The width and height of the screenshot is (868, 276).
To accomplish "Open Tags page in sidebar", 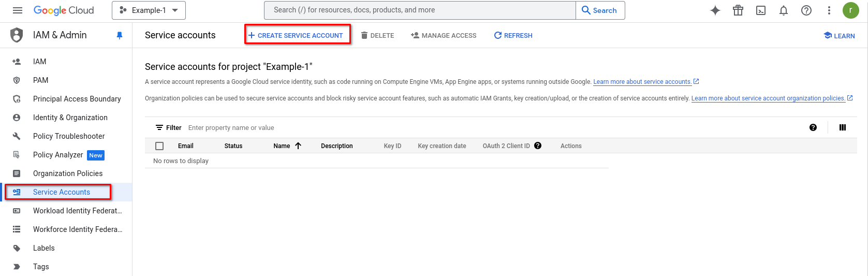I will tap(41, 267).
